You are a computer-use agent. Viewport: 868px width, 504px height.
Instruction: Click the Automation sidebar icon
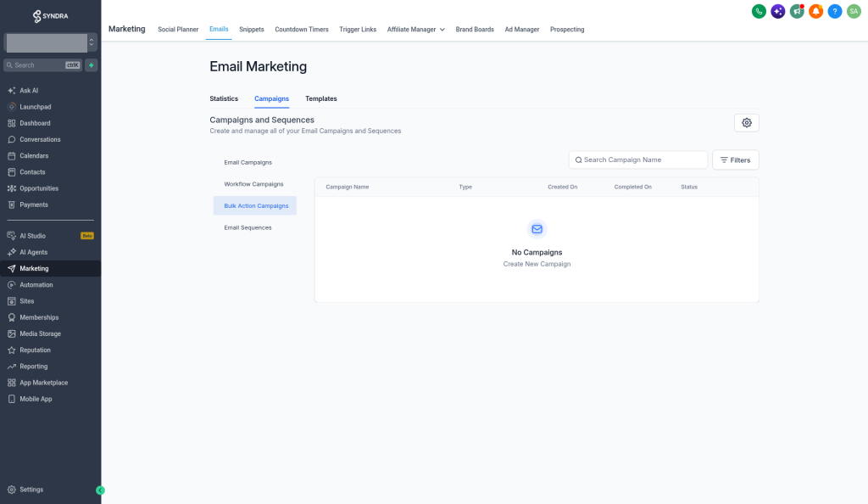[x=12, y=285]
